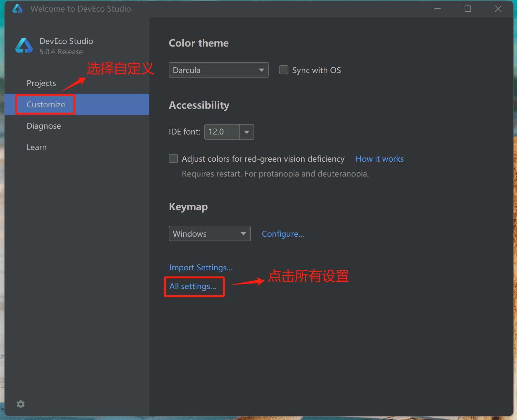Open the How it works link
This screenshot has height=420, width=517.
coord(380,159)
